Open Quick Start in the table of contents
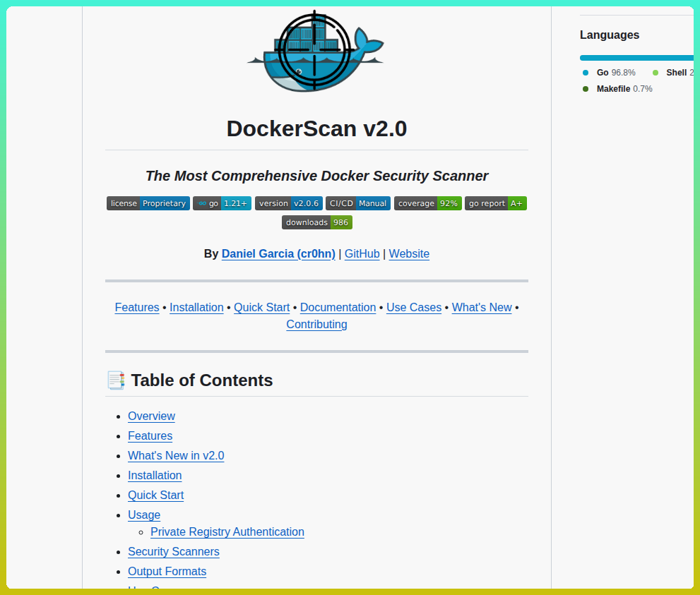The height and width of the screenshot is (595, 700). point(156,495)
